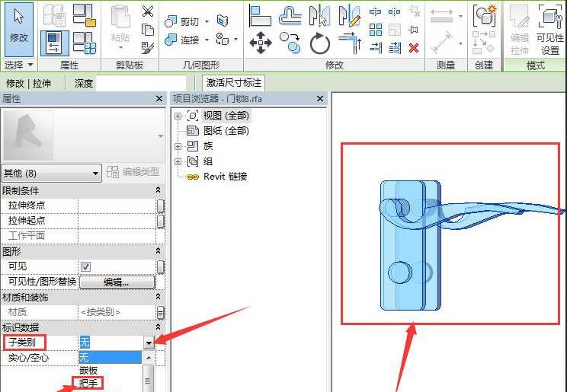Toggle the highlighted Properties palette icon

pos(55,43)
